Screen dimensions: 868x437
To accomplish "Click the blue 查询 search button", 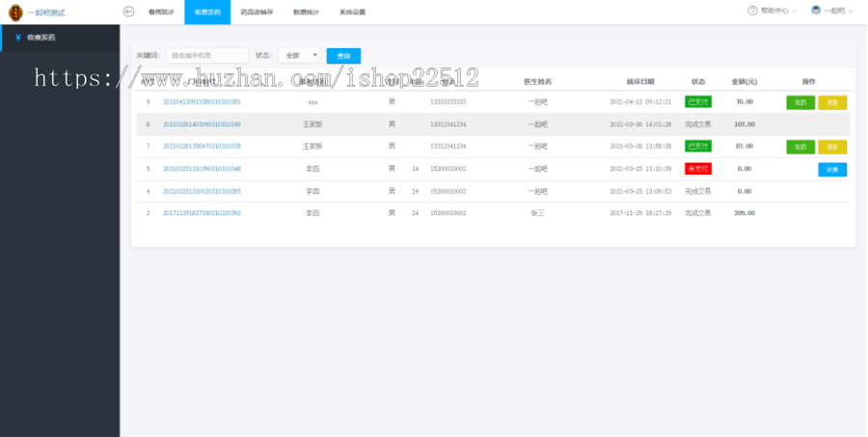I will click(343, 56).
